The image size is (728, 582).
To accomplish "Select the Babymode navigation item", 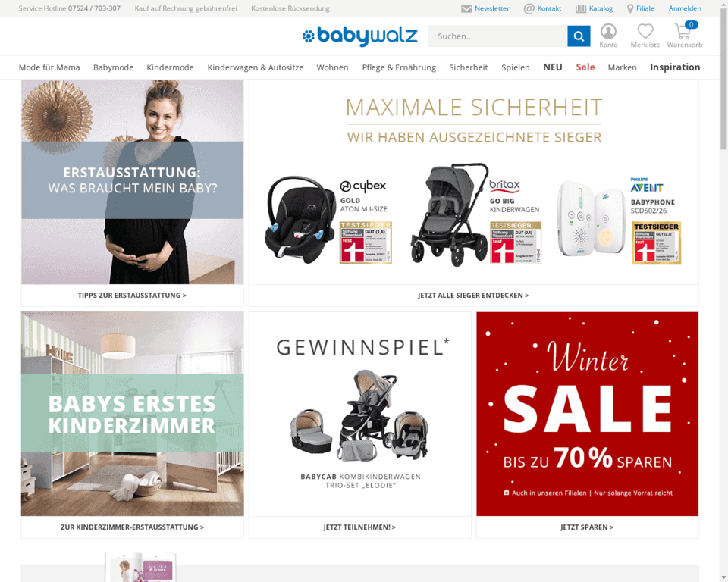I will pos(113,67).
